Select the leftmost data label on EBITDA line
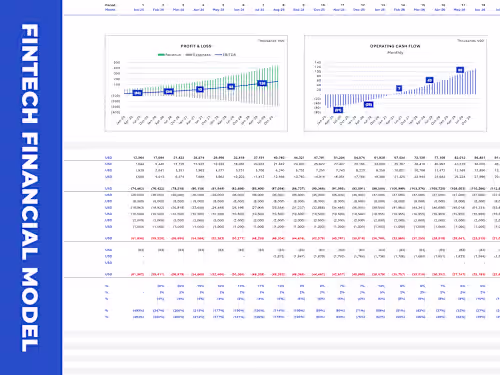 click(137, 93)
